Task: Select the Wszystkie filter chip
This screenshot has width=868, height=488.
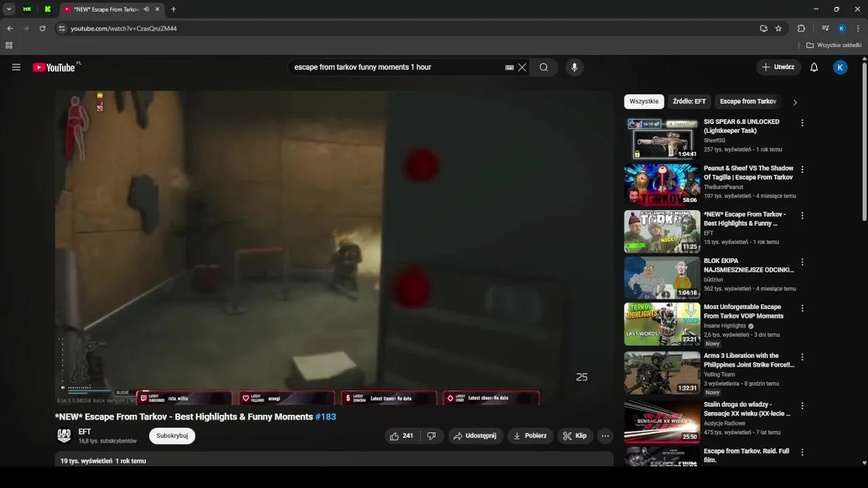Action: coord(644,102)
